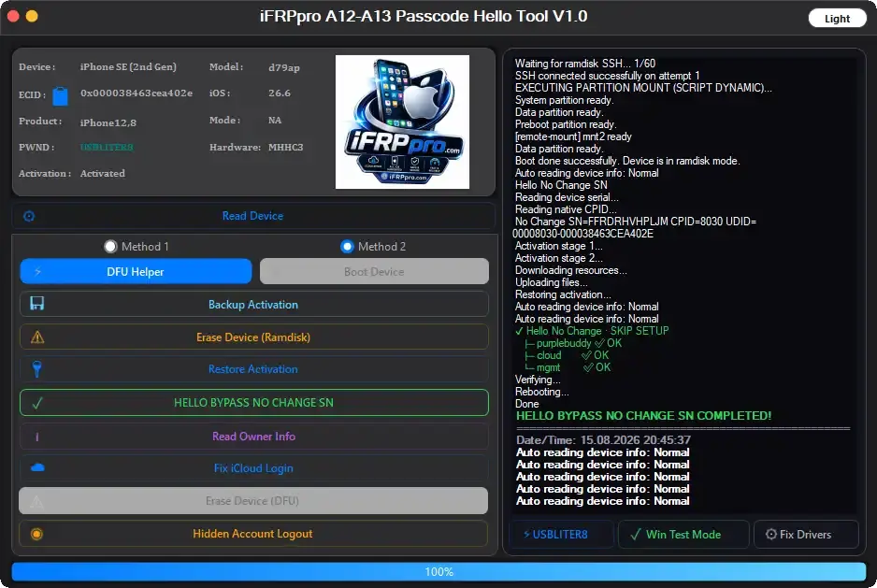Click the greyed Erase Device (DFU) button
Image resolution: width=877 pixels, height=588 pixels.
coord(253,501)
